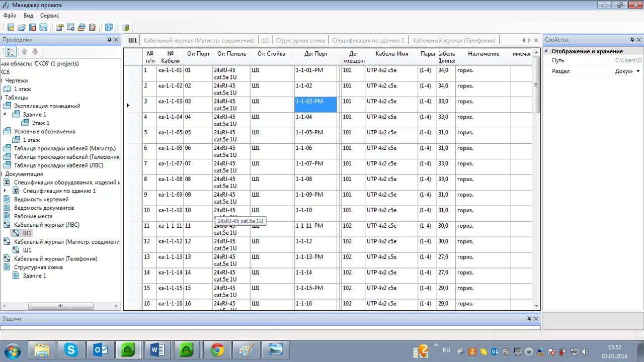The height and width of the screenshot is (362, 644).
Task: Click the close project icon with red X
Action: 33,28
